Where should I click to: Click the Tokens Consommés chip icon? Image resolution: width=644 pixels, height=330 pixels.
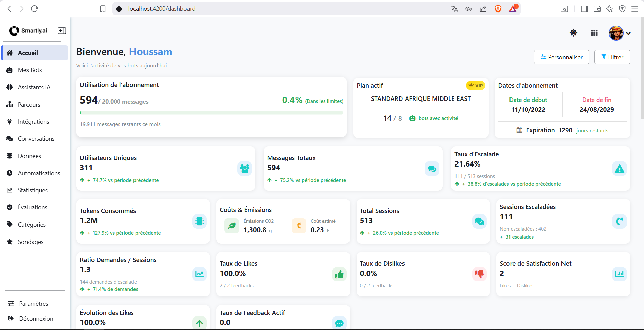tap(199, 221)
